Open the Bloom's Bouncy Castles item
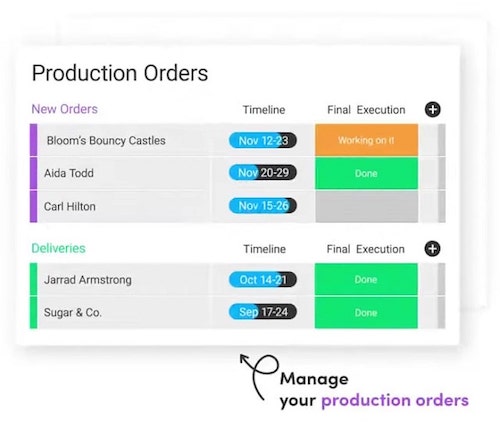The width and height of the screenshot is (500, 428). tap(106, 141)
